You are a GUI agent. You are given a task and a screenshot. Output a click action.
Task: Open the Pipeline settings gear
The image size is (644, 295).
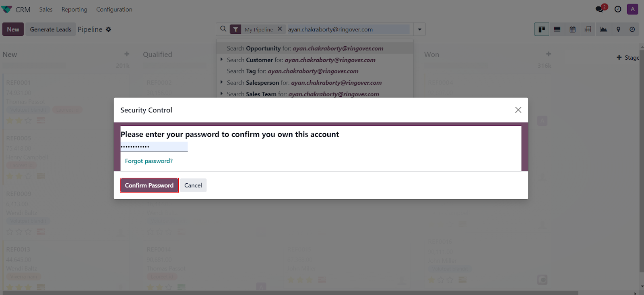tap(109, 29)
